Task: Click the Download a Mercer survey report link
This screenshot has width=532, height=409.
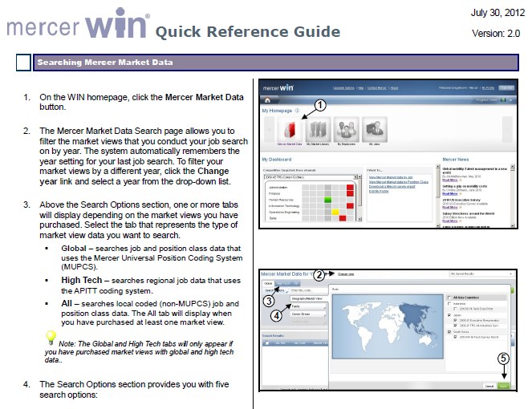Action: [392, 187]
